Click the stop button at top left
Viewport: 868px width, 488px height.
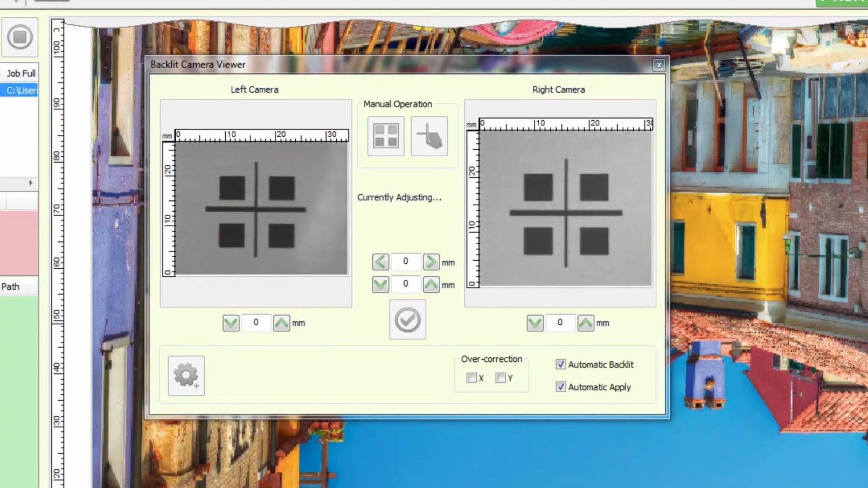click(x=20, y=37)
